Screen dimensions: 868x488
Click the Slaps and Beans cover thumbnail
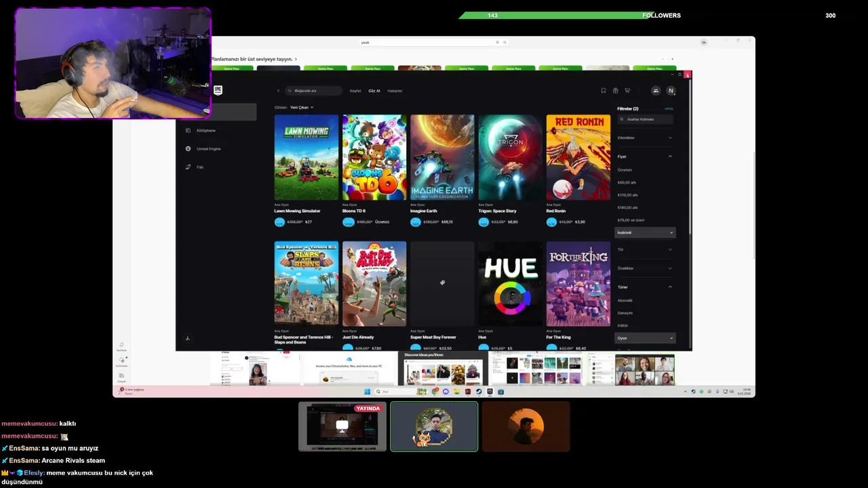point(307,284)
